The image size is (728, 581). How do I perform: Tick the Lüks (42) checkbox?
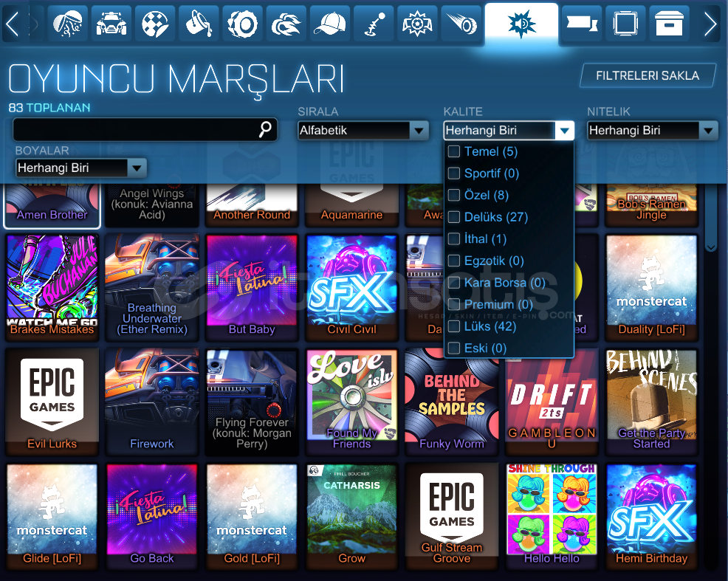click(x=454, y=326)
